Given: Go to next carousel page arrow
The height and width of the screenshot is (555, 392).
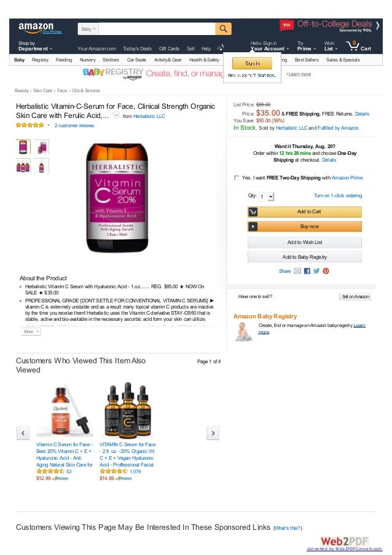Looking at the screenshot, I should click(213, 433).
